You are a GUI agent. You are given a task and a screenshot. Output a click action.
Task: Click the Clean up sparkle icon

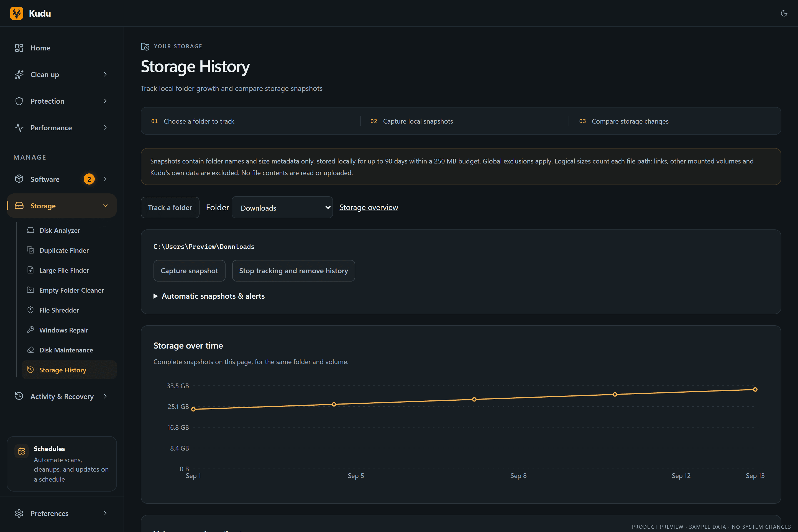(19, 74)
